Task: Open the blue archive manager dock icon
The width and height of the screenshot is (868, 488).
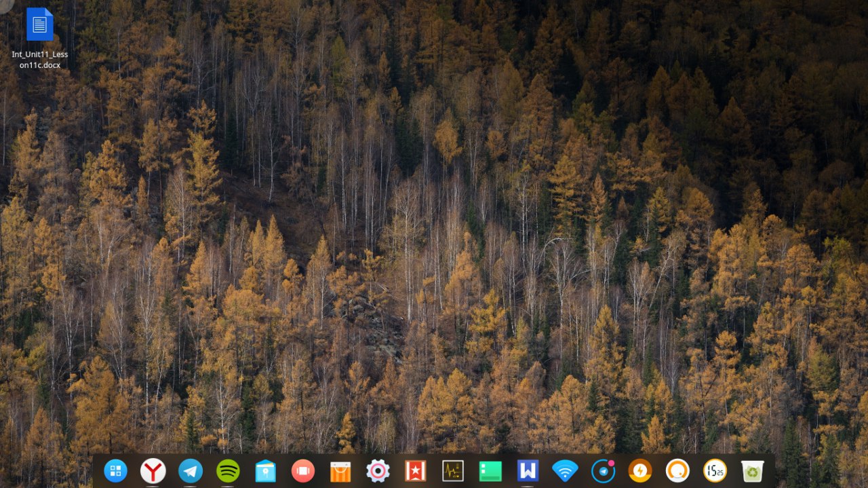Action: point(265,470)
